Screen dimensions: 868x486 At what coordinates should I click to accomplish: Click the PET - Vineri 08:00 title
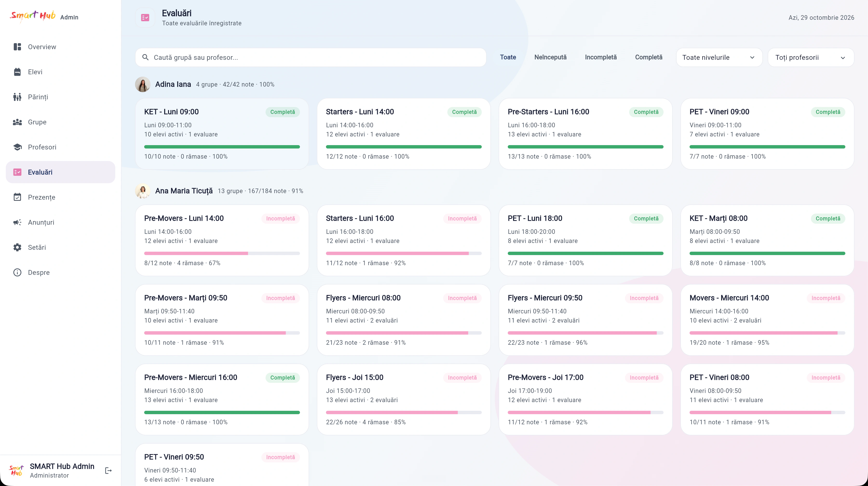719,378
